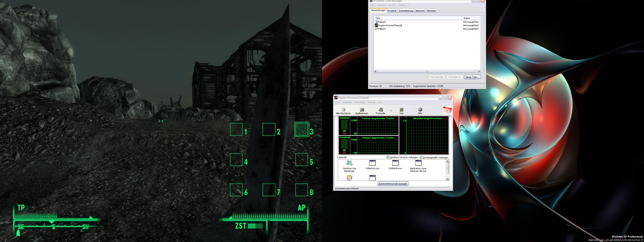Select Fallout hotkey slot 6
The image size is (644, 242).
point(236,190)
